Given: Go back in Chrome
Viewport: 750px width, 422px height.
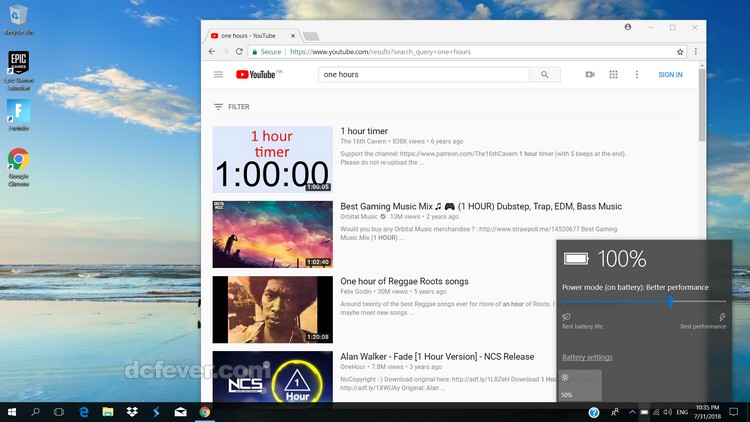Looking at the screenshot, I should click(212, 52).
